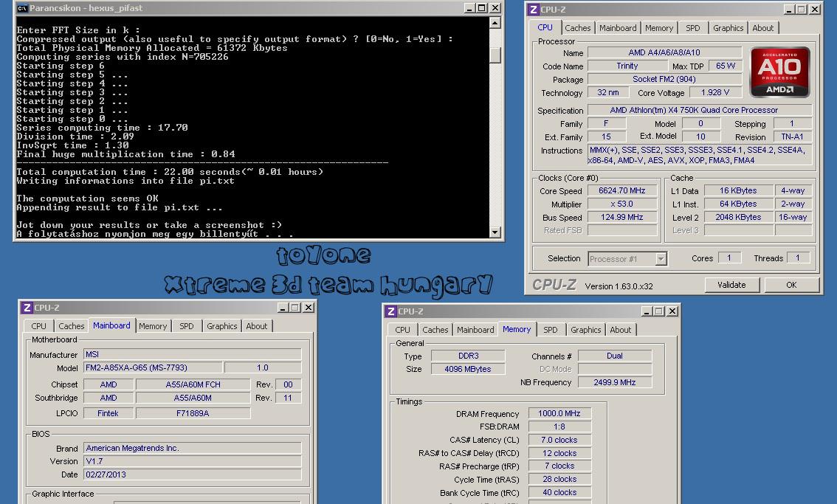Select the Memory tab in the Memory window
Screen dimensions: 837x504
[517, 329]
